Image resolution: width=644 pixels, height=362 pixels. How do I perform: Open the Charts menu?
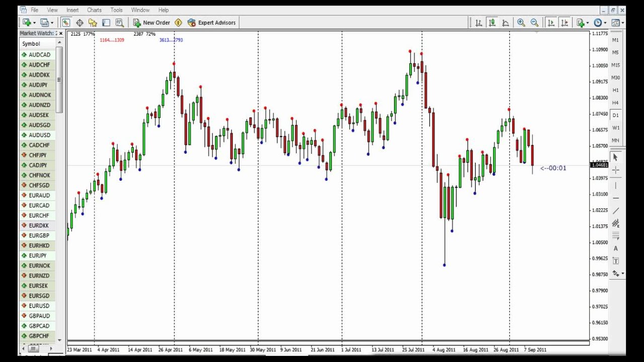(94, 10)
